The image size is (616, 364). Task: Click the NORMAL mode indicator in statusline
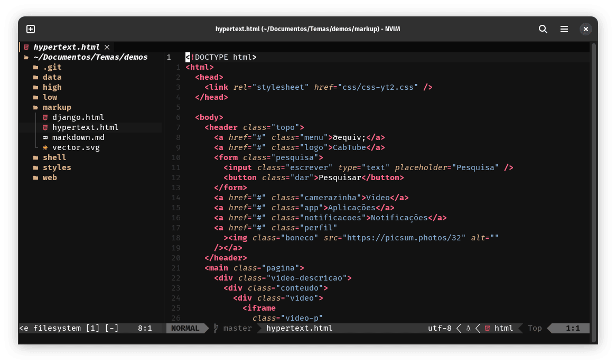(x=185, y=328)
